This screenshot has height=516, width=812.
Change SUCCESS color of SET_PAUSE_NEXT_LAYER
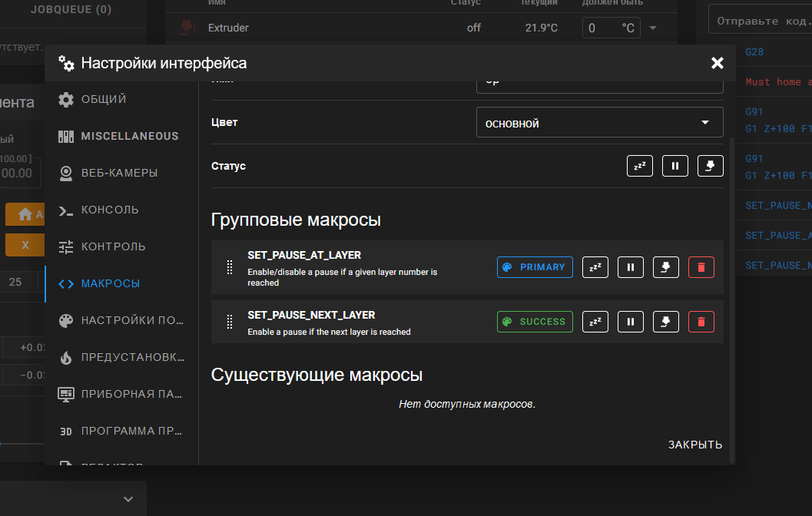click(x=535, y=322)
